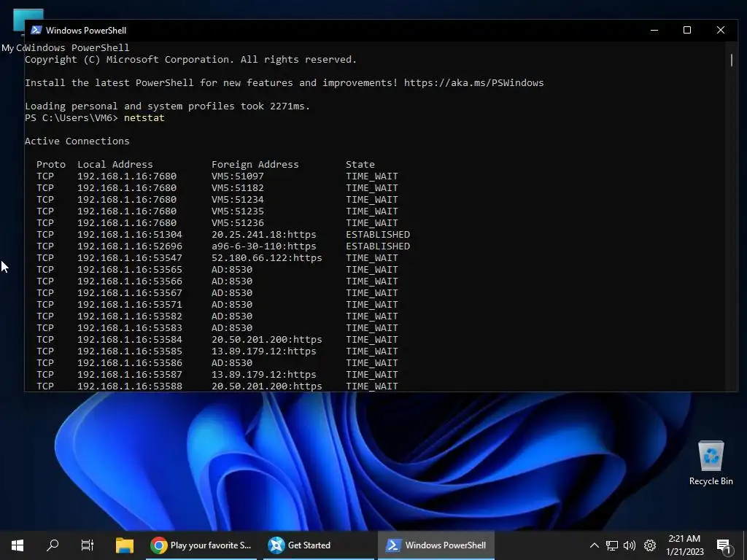Select Windows PowerShell taskbar button
The height and width of the screenshot is (560, 747).
pyautogui.click(x=436, y=545)
